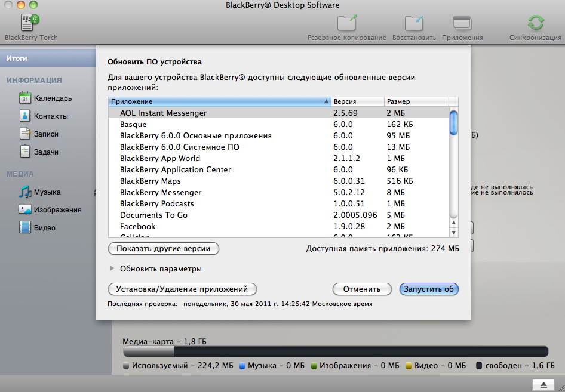Image resolution: width=565 pixels, height=392 pixels.
Task: Cancel the update with Отменить
Action: (362, 289)
